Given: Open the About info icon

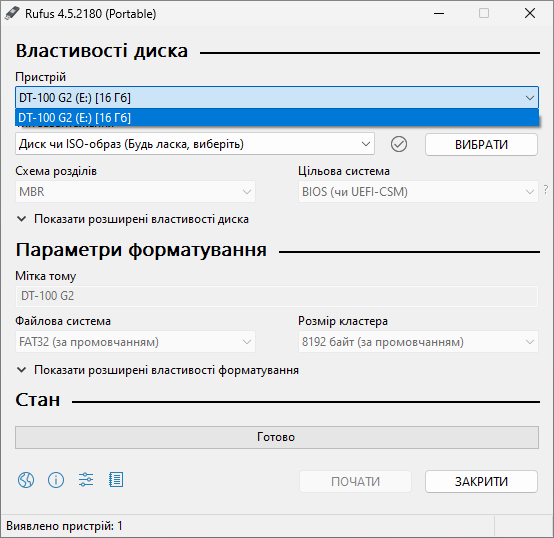Looking at the screenshot, I should 56,480.
